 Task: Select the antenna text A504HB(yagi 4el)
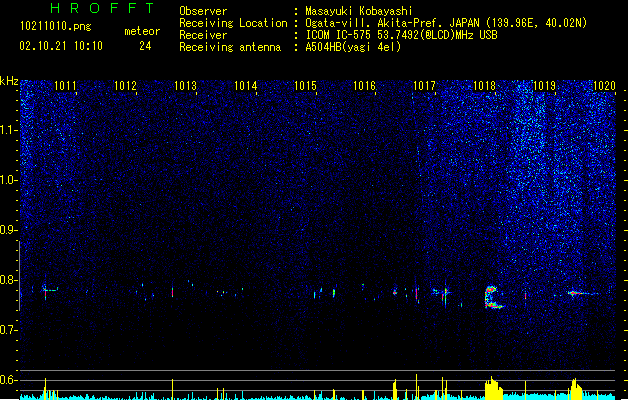[x=353, y=47]
